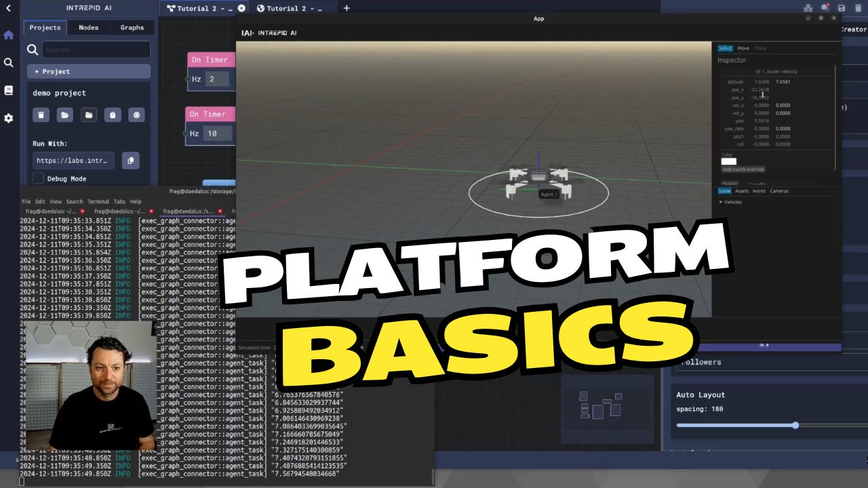Open the File menu in the terminal window
Image resolution: width=868 pixels, height=488 pixels.
26,201
